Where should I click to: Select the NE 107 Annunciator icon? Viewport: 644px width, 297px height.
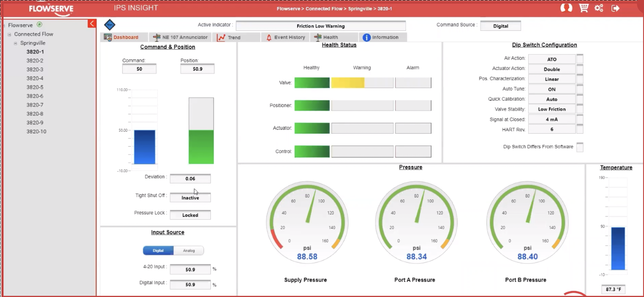coord(156,37)
